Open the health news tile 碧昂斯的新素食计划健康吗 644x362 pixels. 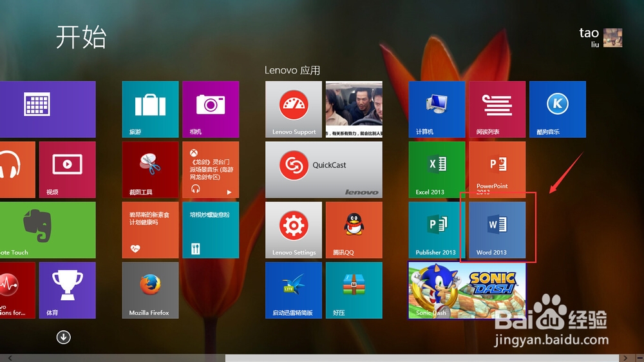pyautogui.click(x=150, y=230)
